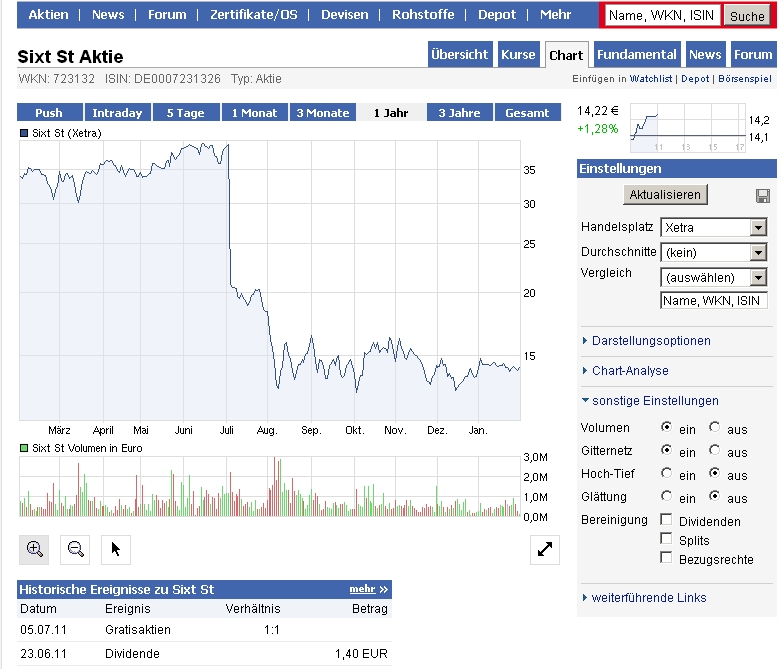The image size is (783, 669).
Task: Click the small intraday price thumbnail chart
Action: [x=688, y=128]
